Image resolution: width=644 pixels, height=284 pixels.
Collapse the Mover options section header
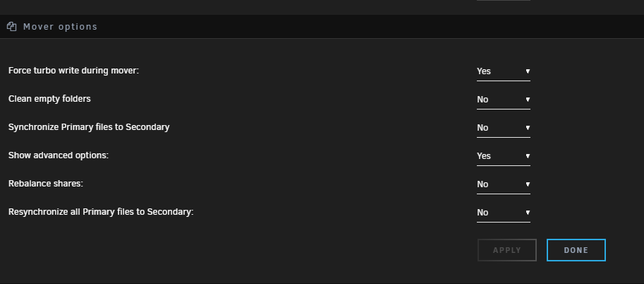322,27
